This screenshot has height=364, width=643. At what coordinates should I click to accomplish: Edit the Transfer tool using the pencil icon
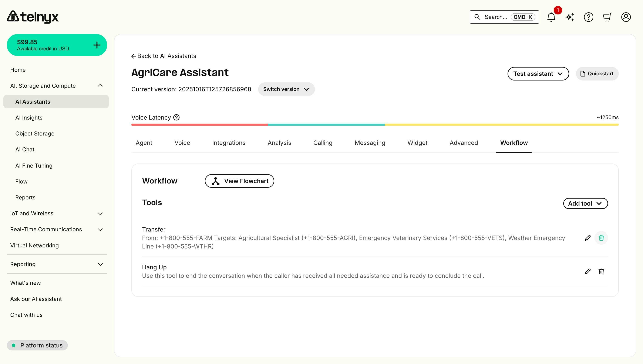588,238
